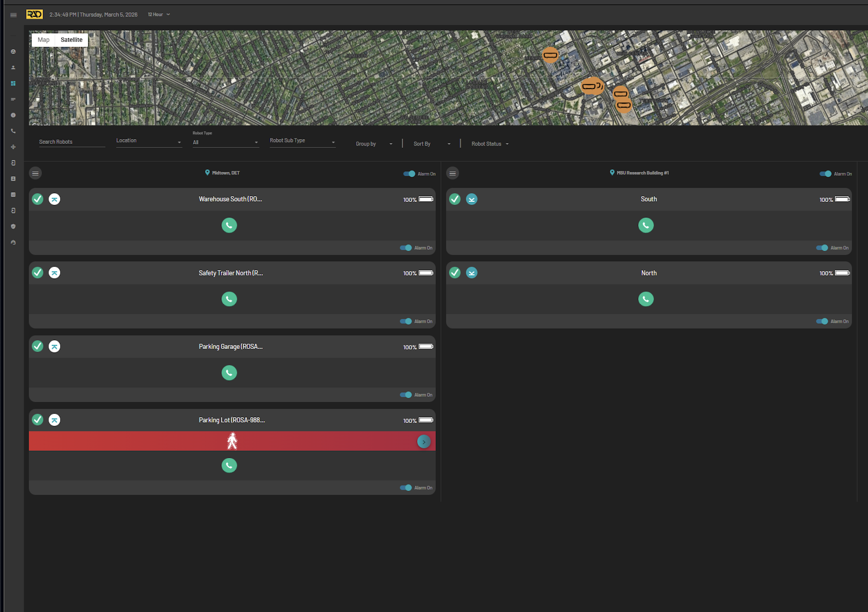
Task: Toggle Parking Lot Alarm On switch
Action: coord(406,488)
